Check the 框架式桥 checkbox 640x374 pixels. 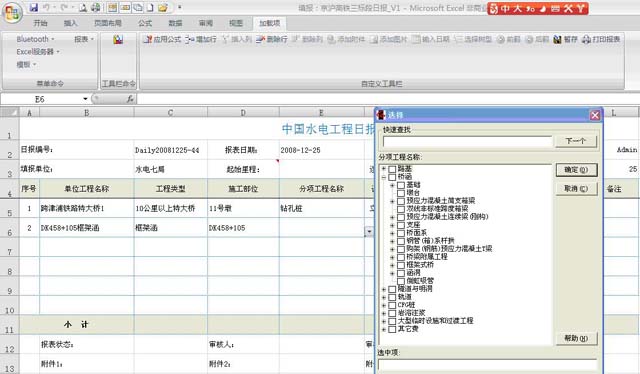click(x=401, y=265)
